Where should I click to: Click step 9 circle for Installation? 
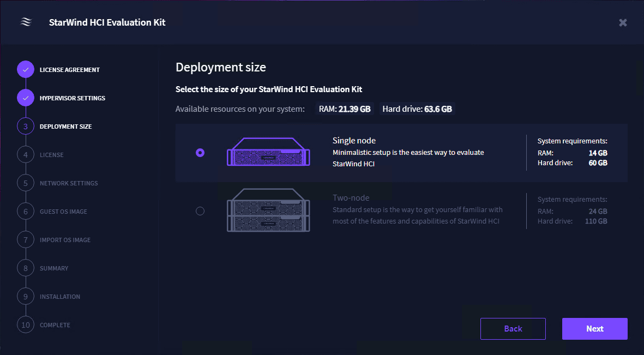pyautogui.click(x=26, y=297)
